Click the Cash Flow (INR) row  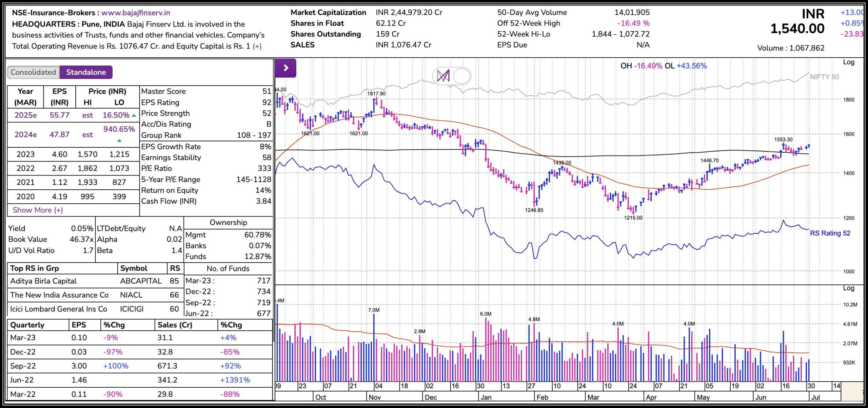[206, 201]
